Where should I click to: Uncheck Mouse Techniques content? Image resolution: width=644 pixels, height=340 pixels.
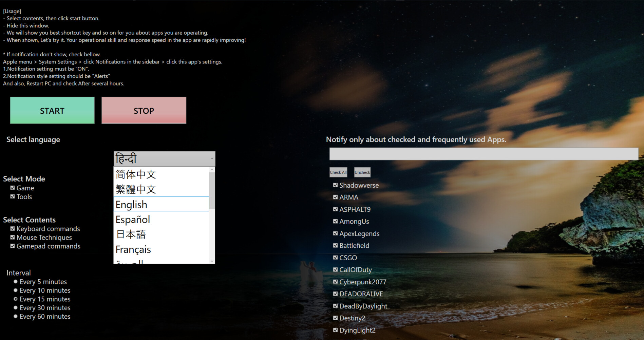tap(13, 237)
